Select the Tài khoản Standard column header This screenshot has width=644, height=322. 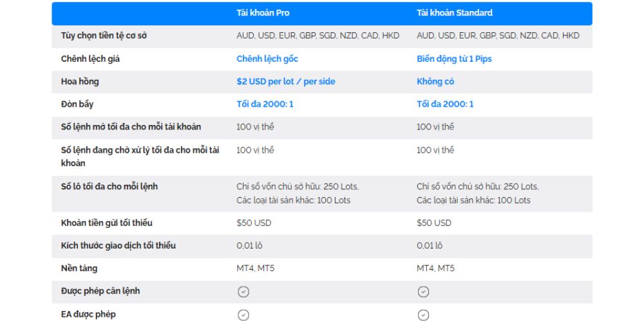coord(454,13)
